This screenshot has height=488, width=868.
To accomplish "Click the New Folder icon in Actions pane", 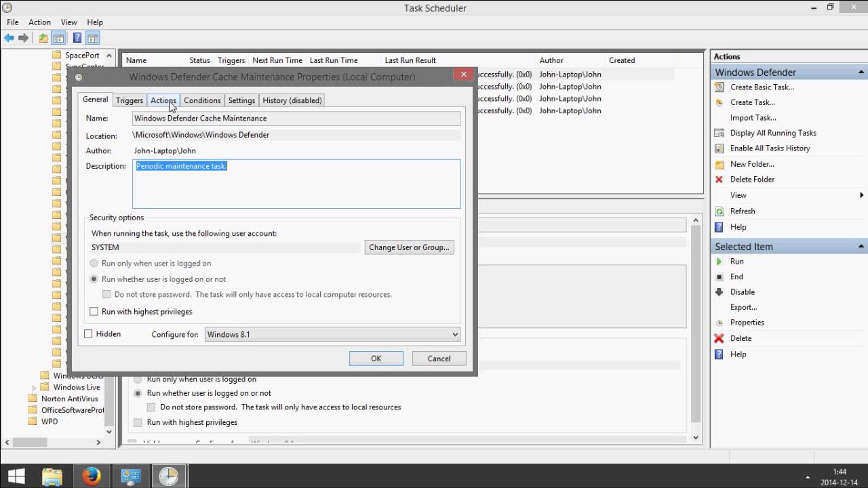I will pos(719,164).
